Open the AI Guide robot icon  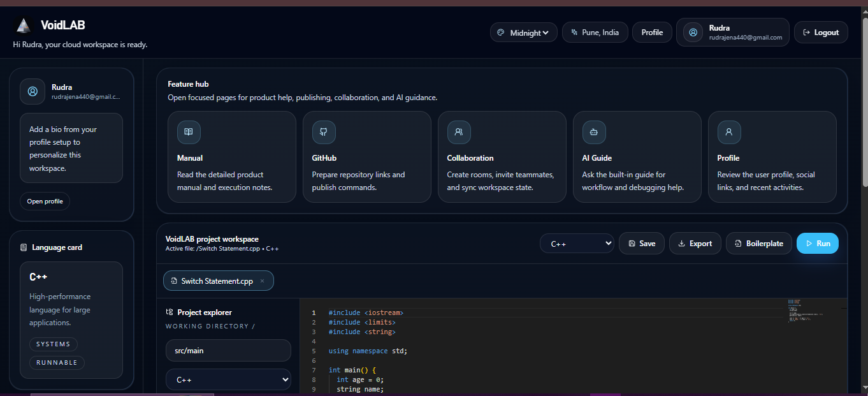point(594,132)
